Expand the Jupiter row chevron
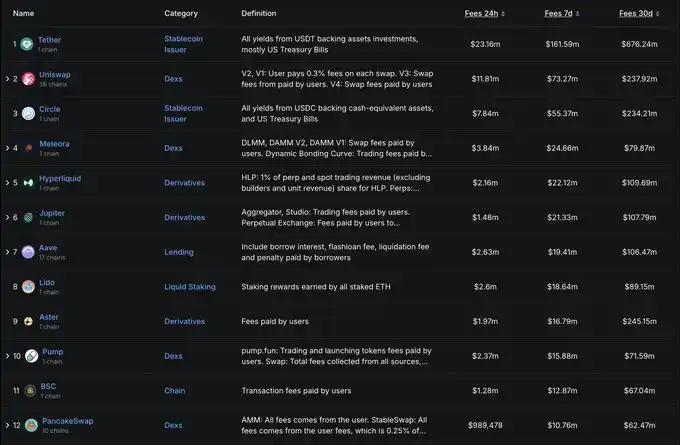This screenshot has height=445, width=680. pos(7,217)
